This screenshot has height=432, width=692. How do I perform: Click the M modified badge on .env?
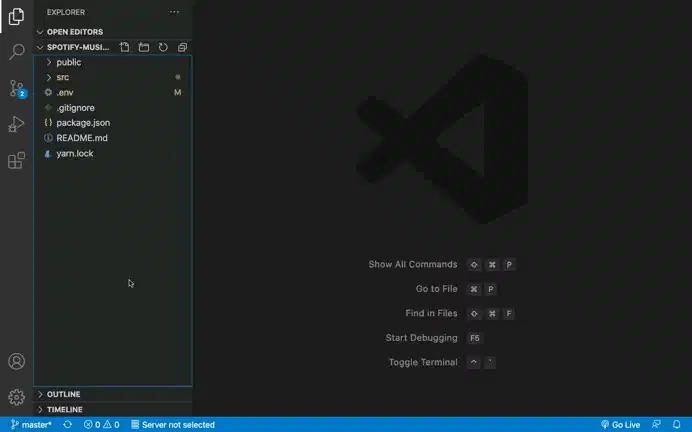[177, 92]
